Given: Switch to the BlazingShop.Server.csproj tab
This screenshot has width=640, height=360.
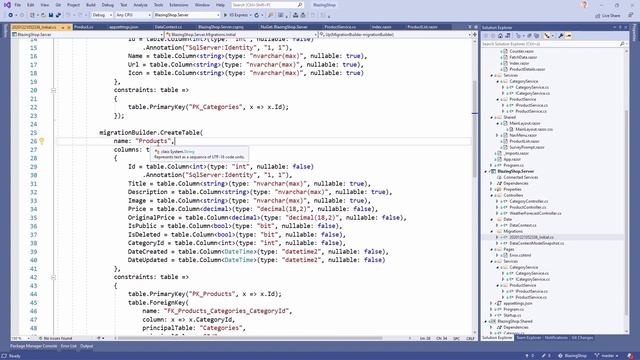Looking at the screenshot, I should point(221,27).
